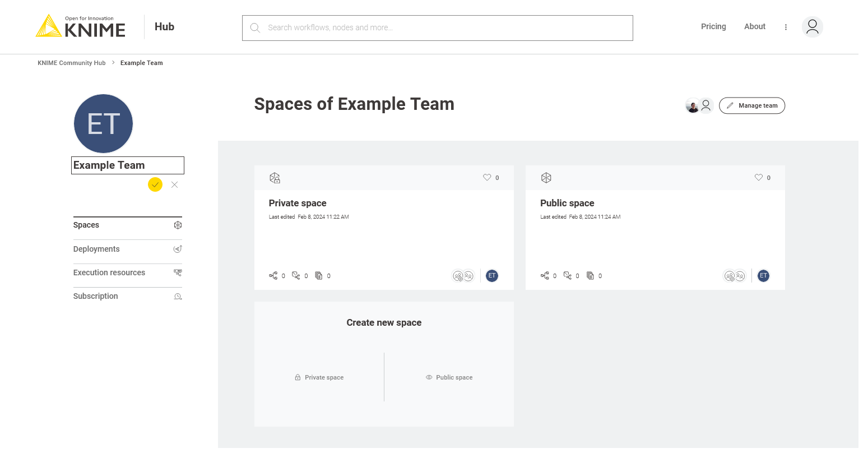Click the KNIME logo in the header
This screenshot has height=453, width=868.
coord(81,27)
